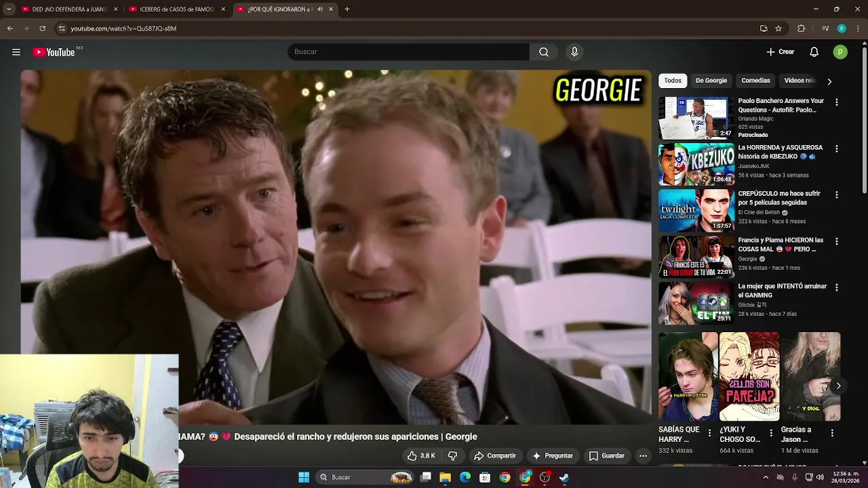Select the Comedias filter chip

coord(755,81)
